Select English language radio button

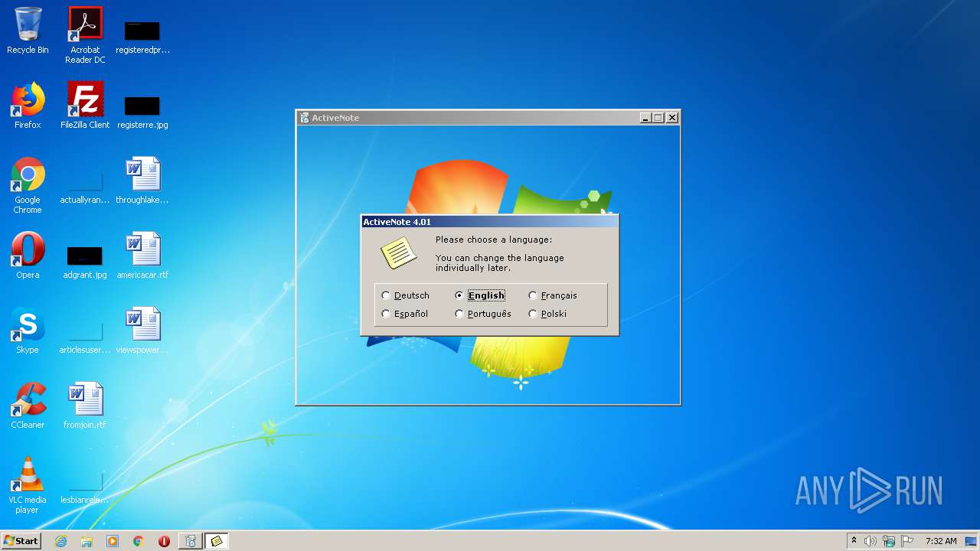pyautogui.click(x=480, y=295)
